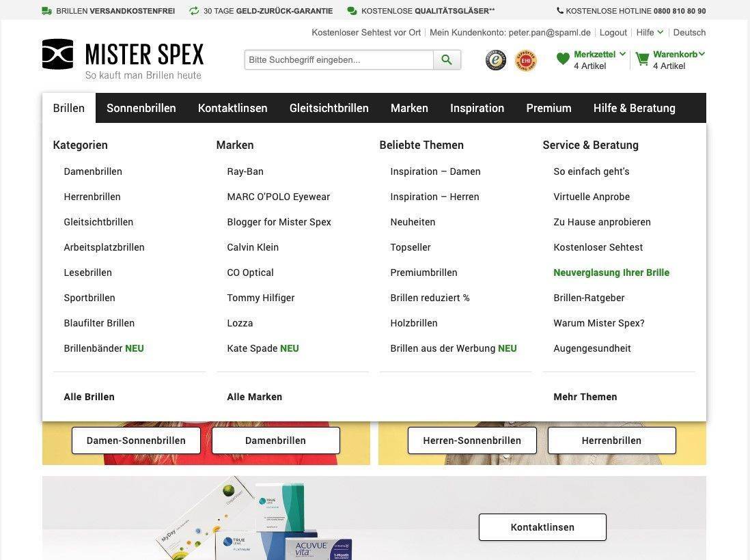The image size is (750, 560).
Task: Click the Damen-Sonnenbrillen button
Action: point(136,440)
